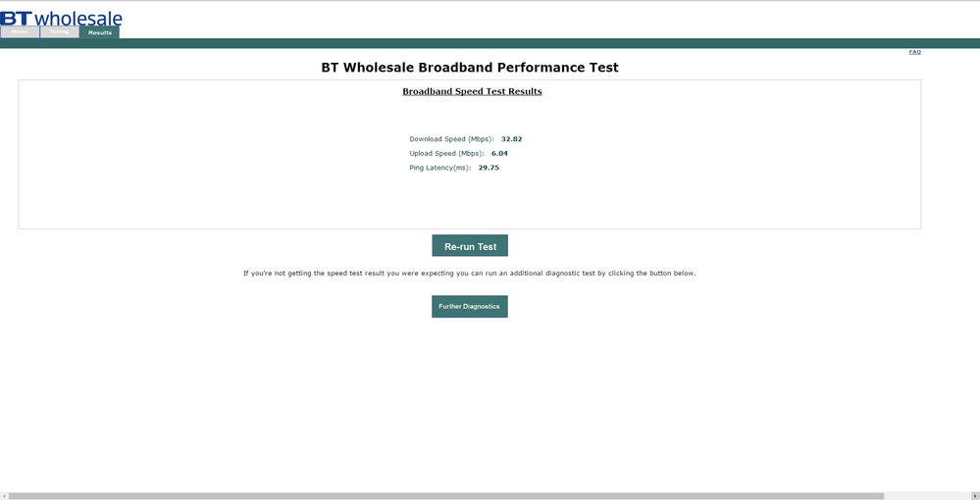Image resolution: width=980 pixels, height=500 pixels.
Task: Click the Ping Latency(ms) label
Action: click(x=440, y=168)
